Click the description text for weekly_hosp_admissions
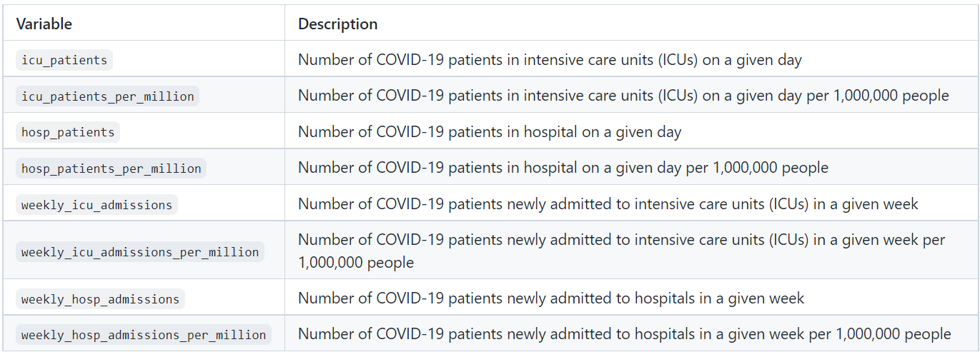This screenshot has width=980, height=352. pos(550,299)
